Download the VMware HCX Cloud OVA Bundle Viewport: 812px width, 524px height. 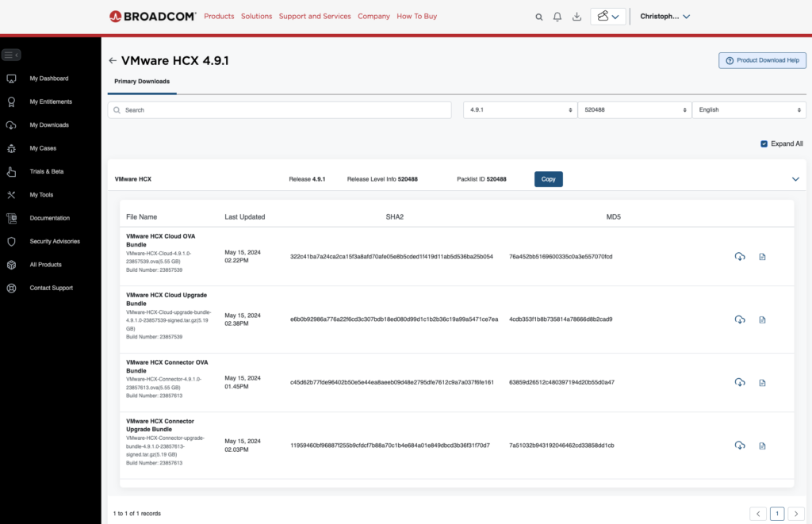click(x=740, y=257)
